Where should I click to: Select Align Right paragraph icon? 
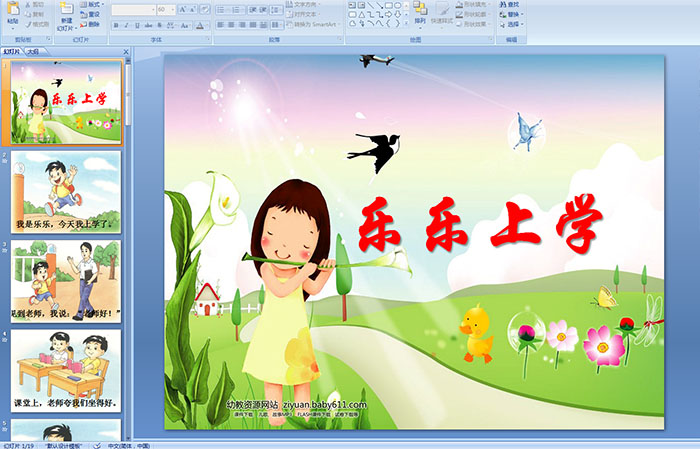pos(242,25)
